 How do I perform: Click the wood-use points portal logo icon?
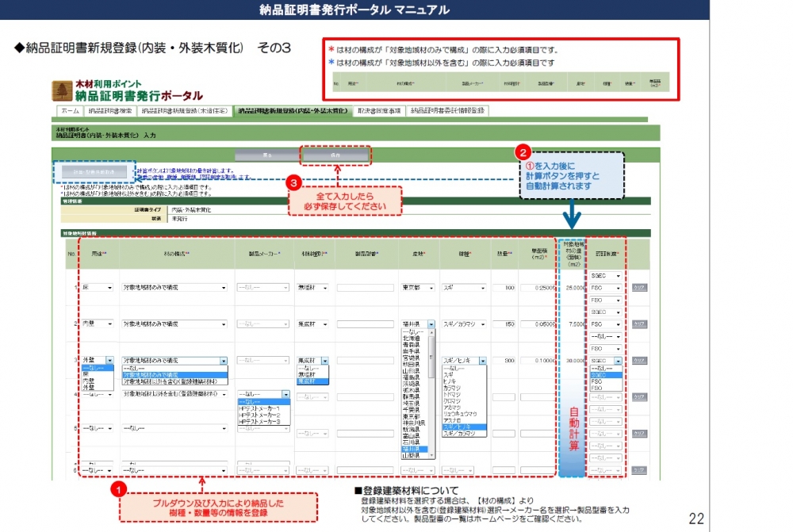pyautogui.click(x=63, y=90)
